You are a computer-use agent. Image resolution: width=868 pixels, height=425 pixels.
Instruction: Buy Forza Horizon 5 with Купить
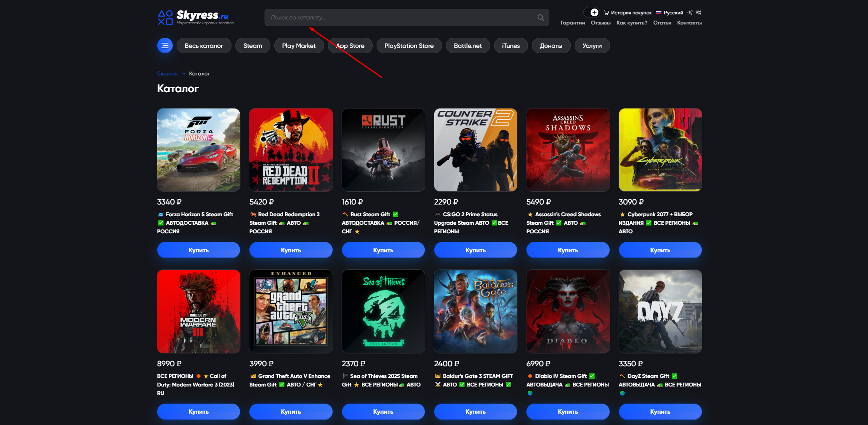pyautogui.click(x=198, y=250)
